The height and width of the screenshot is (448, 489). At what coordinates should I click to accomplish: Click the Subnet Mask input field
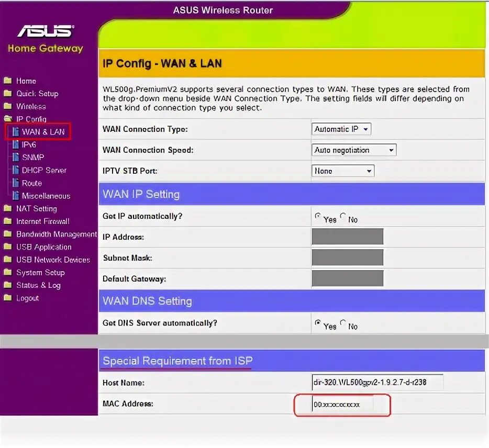pos(348,257)
